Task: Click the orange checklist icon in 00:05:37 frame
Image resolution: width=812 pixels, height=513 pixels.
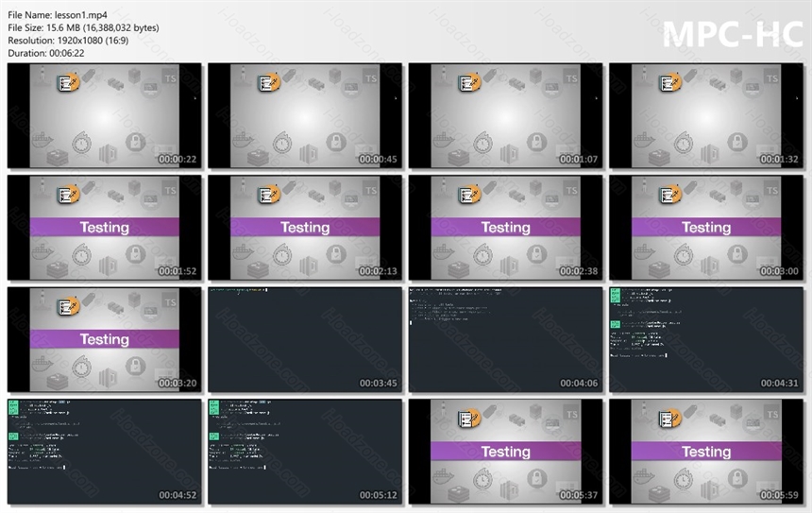Action: 469,419
